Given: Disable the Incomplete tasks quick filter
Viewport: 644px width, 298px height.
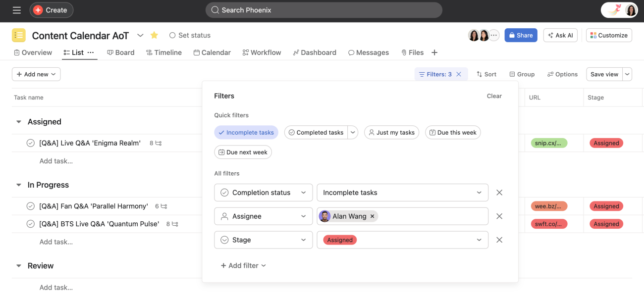Looking at the screenshot, I should (x=246, y=132).
